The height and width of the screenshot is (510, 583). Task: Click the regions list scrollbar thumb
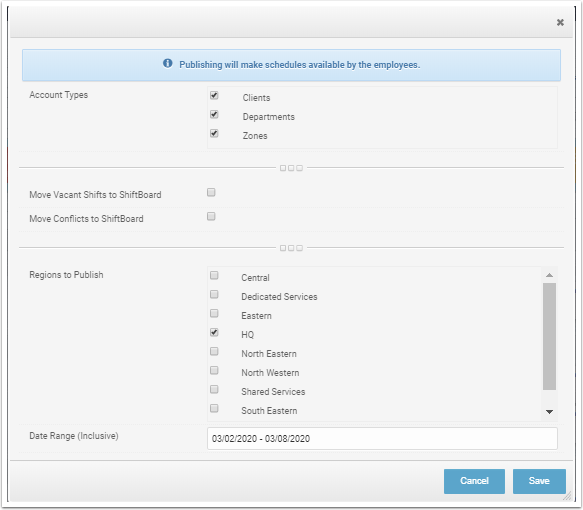coord(550,336)
